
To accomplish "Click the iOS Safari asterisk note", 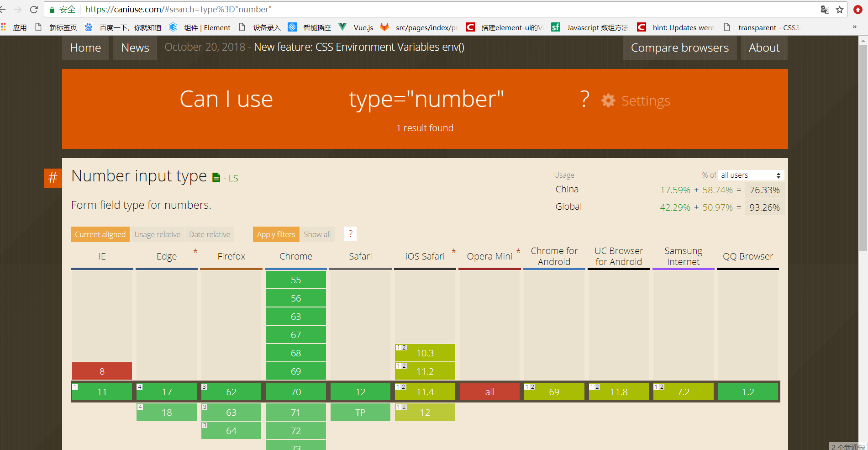I will coord(454,251).
